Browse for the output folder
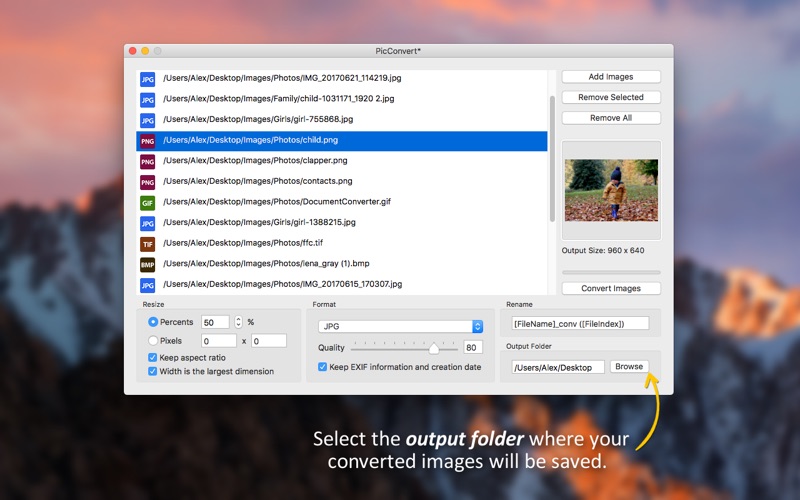The height and width of the screenshot is (500, 800). pos(629,366)
